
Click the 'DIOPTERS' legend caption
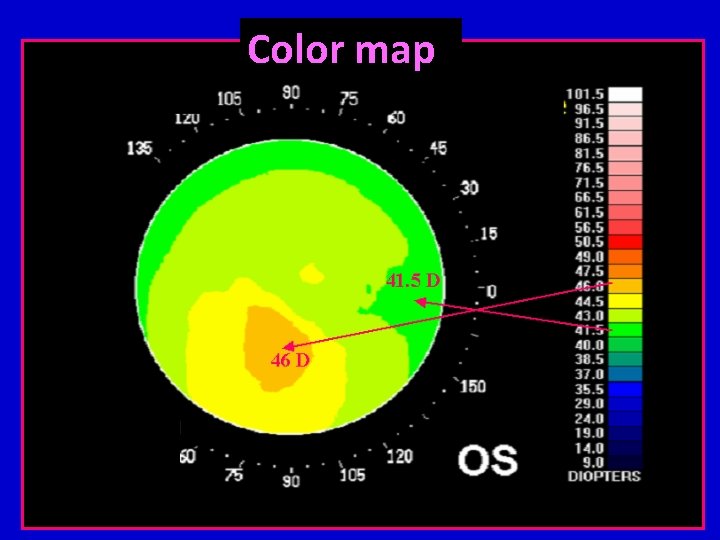604,476
